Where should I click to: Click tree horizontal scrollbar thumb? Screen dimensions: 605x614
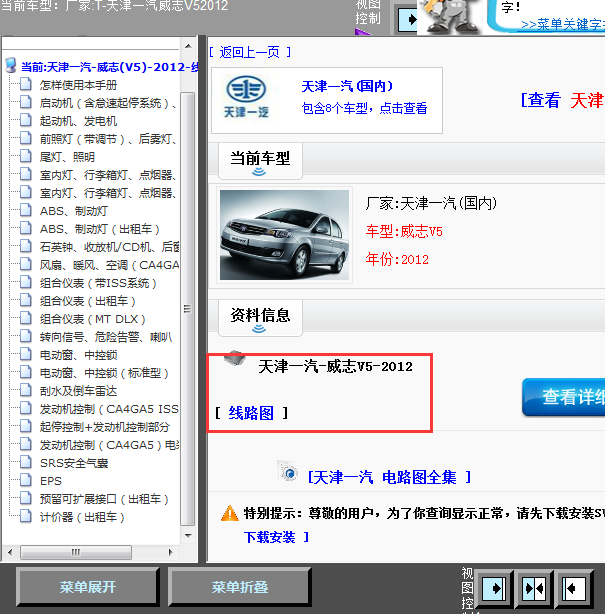tap(76, 553)
